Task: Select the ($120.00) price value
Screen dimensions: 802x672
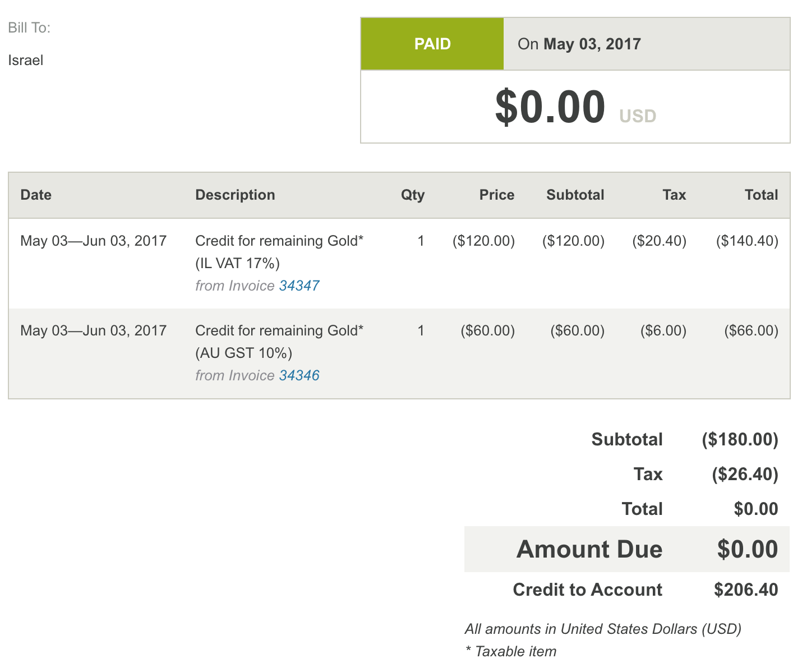Action: [x=484, y=241]
